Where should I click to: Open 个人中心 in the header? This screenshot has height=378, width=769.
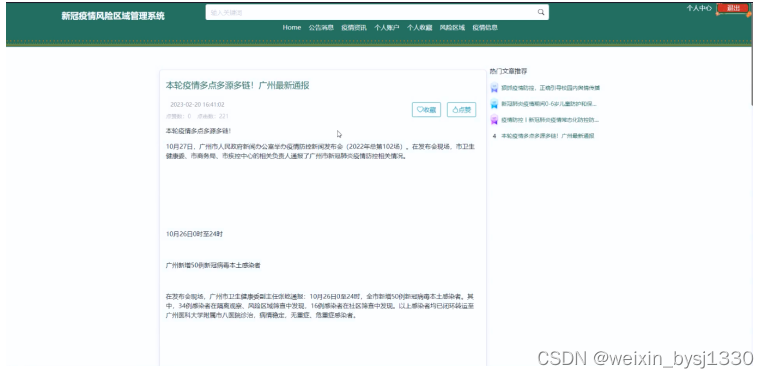699,8
